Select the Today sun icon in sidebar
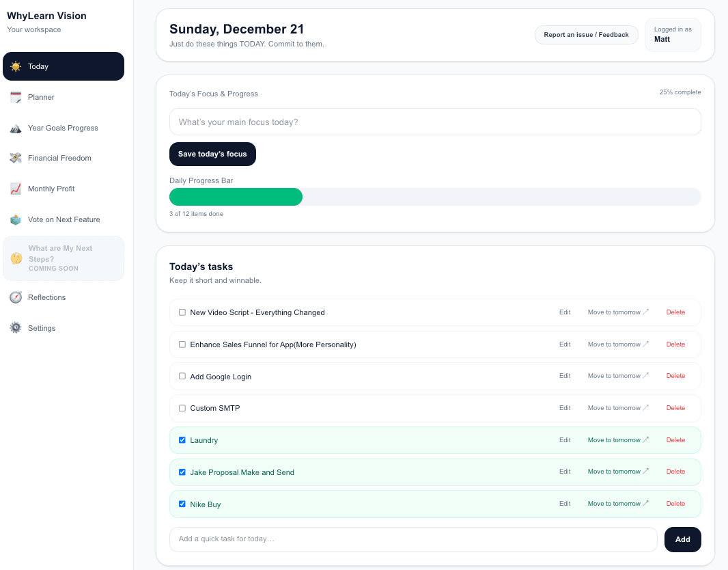This screenshot has height=570, width=728. [x=15, y=66]
